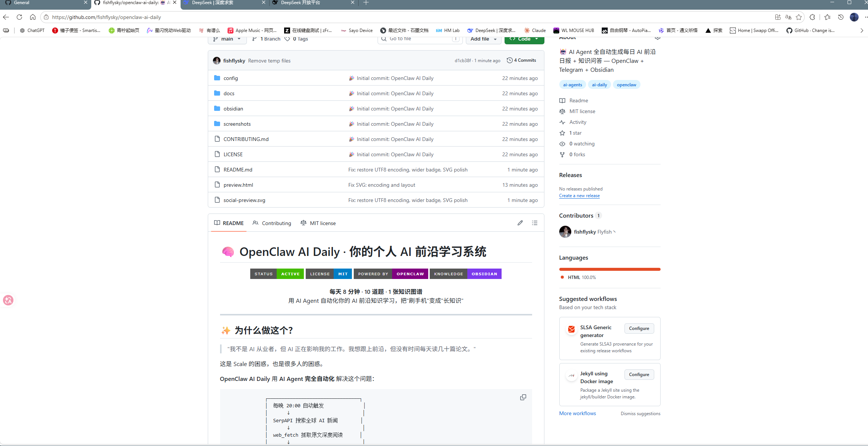
Task: Open browser extensions puzzle icon
Action: coord(813,17)
